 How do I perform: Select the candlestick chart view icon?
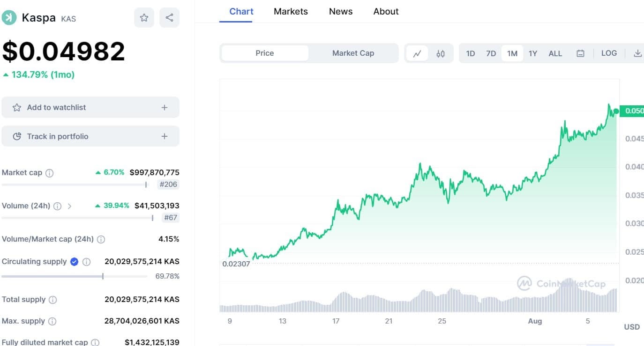click(440, 53)
